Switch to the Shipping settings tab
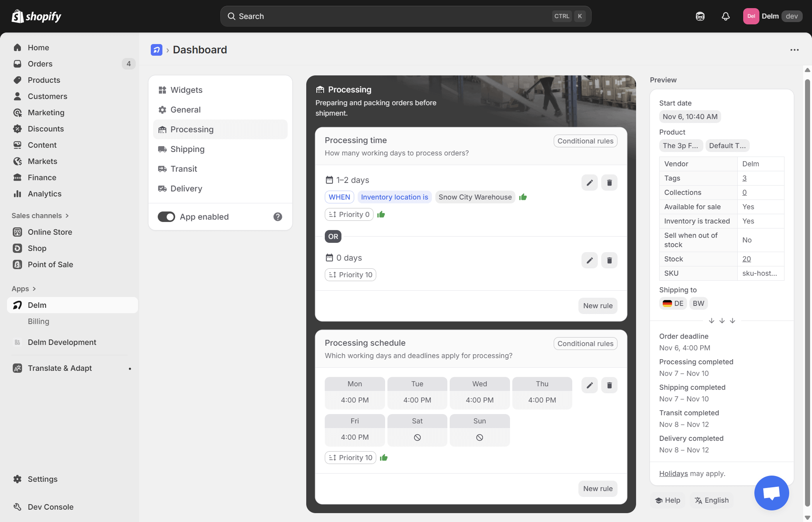The image size is (812, 522). point(187,149)
